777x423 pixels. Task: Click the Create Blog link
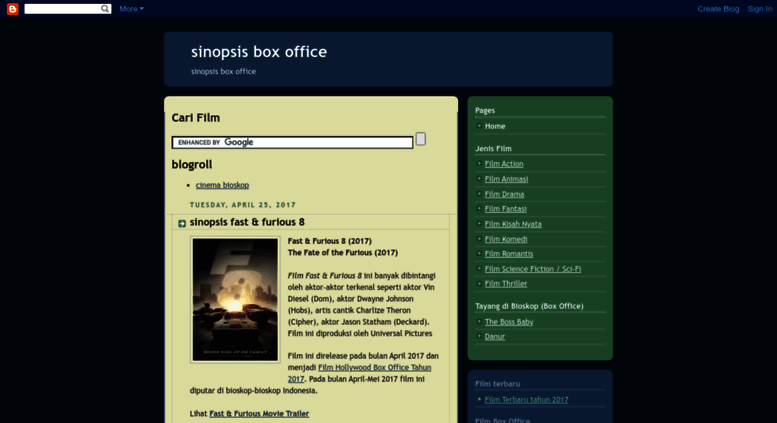(717, 9)
